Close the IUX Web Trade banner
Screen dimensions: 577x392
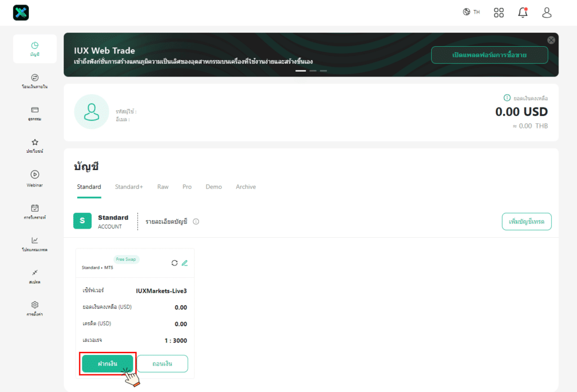point(551,40)
